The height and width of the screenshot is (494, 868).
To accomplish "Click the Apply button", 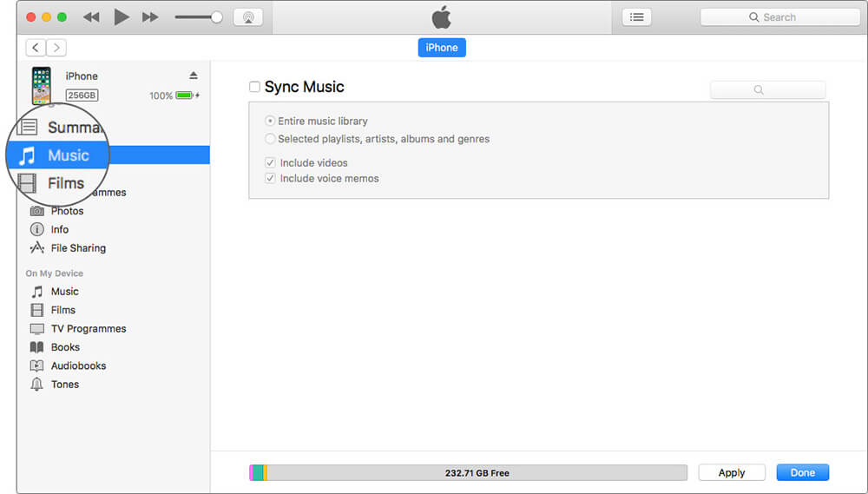I will coord(732,472).
